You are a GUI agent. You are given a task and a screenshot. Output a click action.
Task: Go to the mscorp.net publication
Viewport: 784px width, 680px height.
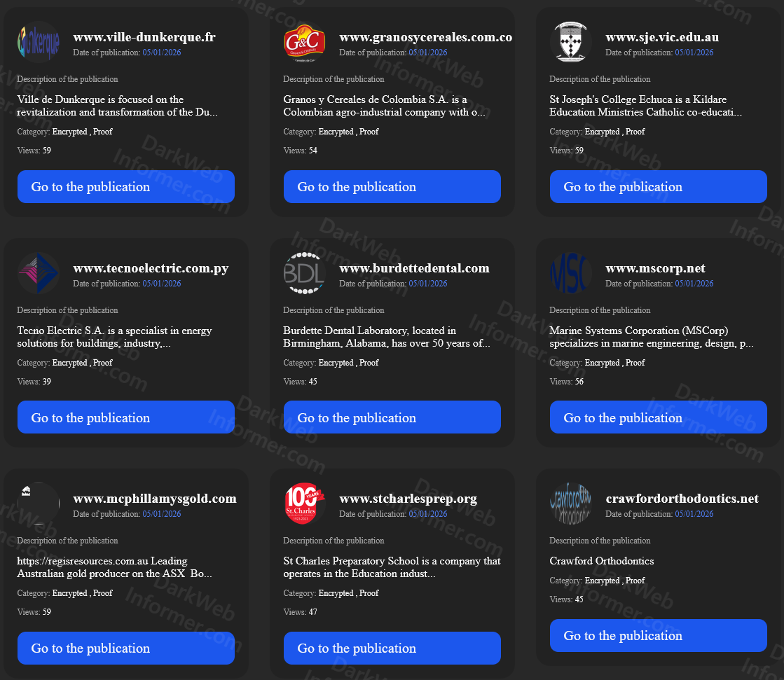click(659, 417)
